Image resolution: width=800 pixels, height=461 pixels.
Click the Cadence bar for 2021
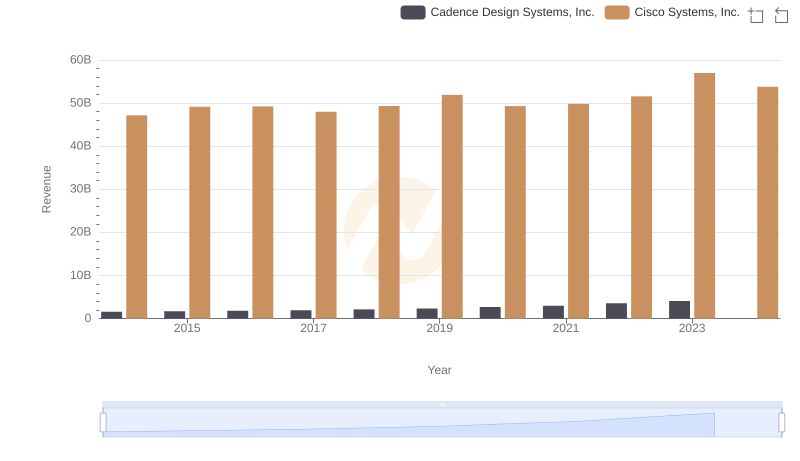[x=553, y=312]
